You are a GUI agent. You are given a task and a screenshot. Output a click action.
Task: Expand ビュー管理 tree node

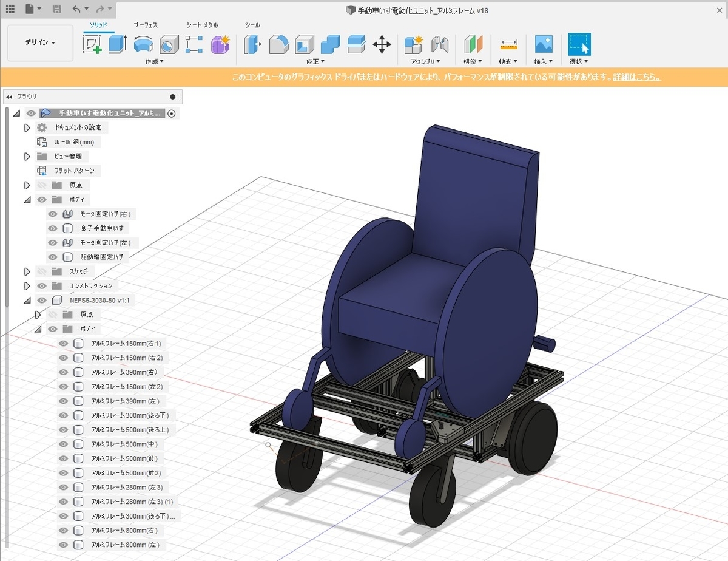pos(27,156)
